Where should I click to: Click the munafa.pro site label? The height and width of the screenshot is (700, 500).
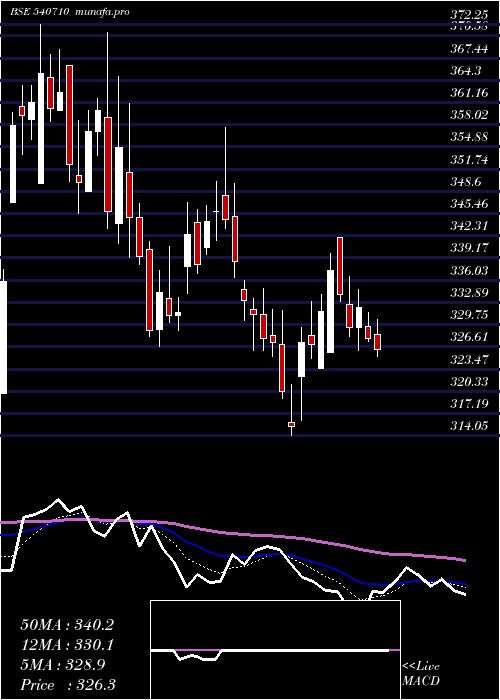click(x=101, y=12)
